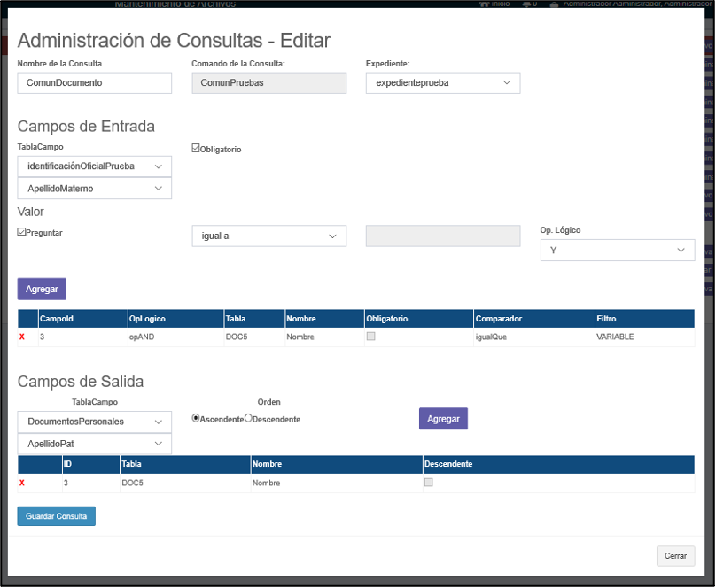The height and width of the screenshot is (588, 716).
Task: Delete the input field row with red X
Action: [22, 337]
